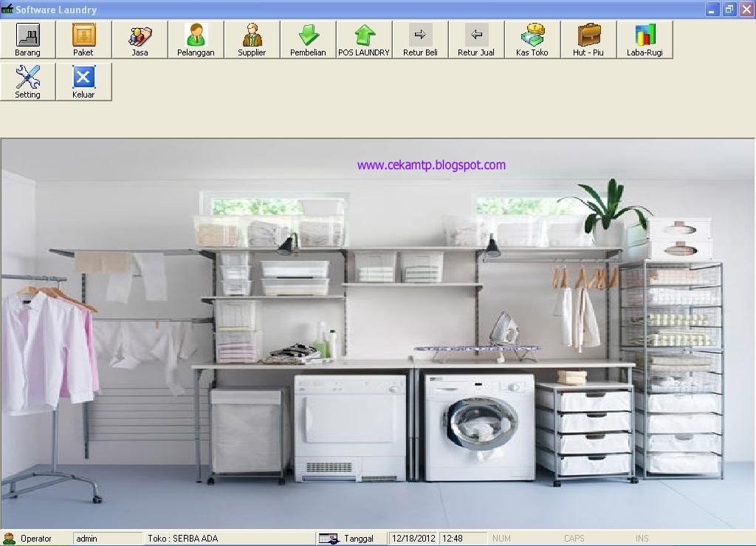
Task: Open the Pembelian (purchasing) module
Action: click(308, 40)
